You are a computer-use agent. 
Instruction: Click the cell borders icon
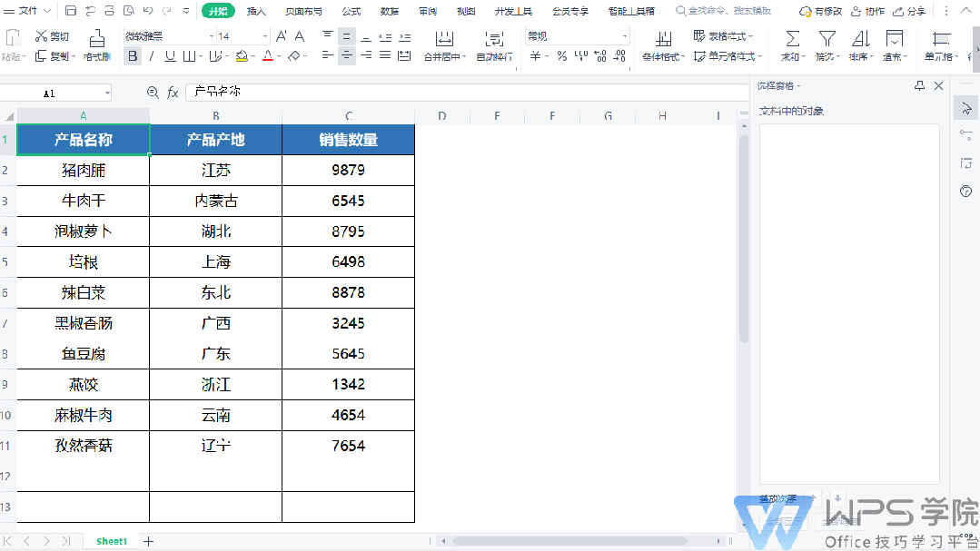click(190, 56)
